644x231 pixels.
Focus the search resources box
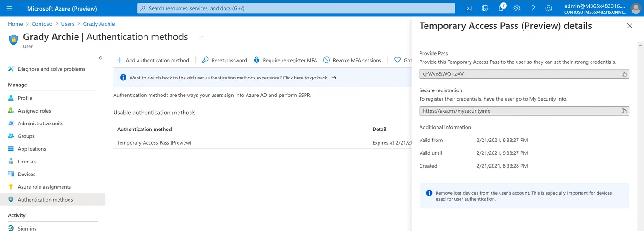(x=296, y=8)
